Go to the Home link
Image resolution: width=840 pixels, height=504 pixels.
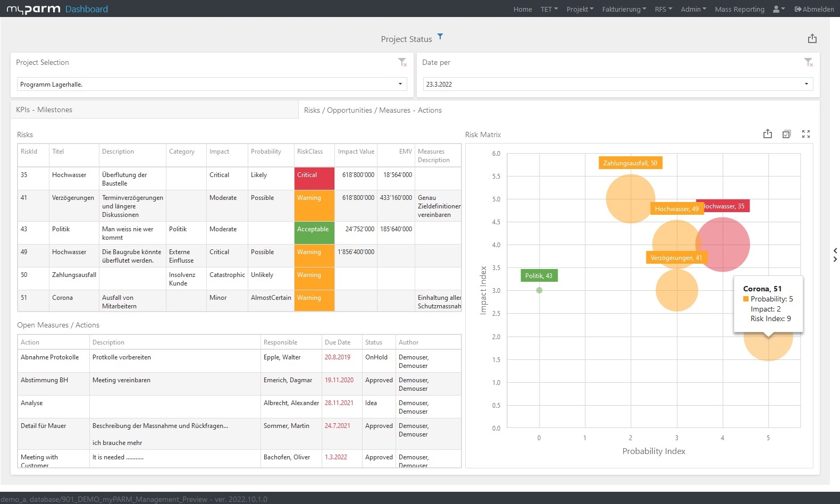pos(523,9)
